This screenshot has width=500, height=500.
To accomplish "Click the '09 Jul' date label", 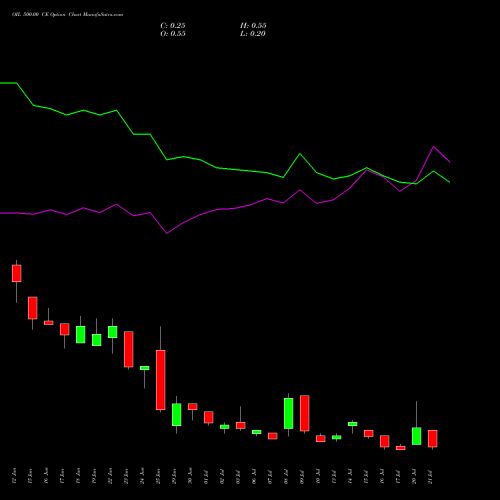I will 302,476.
